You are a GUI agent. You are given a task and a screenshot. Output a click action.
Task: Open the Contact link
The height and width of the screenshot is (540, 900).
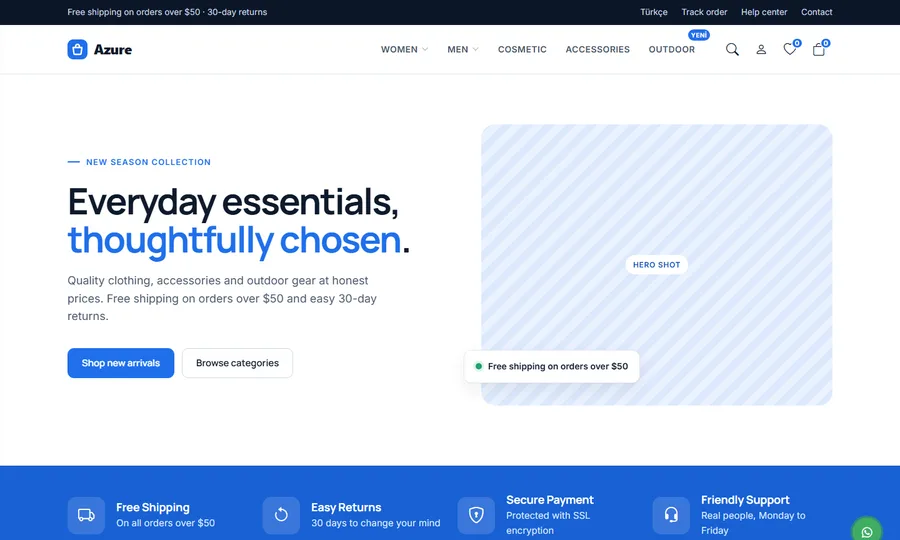817,12
